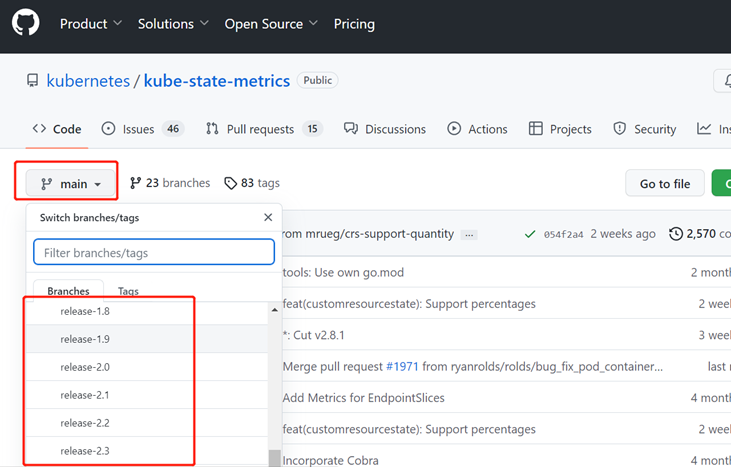Screen dimensions: 731x467
Task: Select the Tags tab in the popup
Action: tap(128, 291)
